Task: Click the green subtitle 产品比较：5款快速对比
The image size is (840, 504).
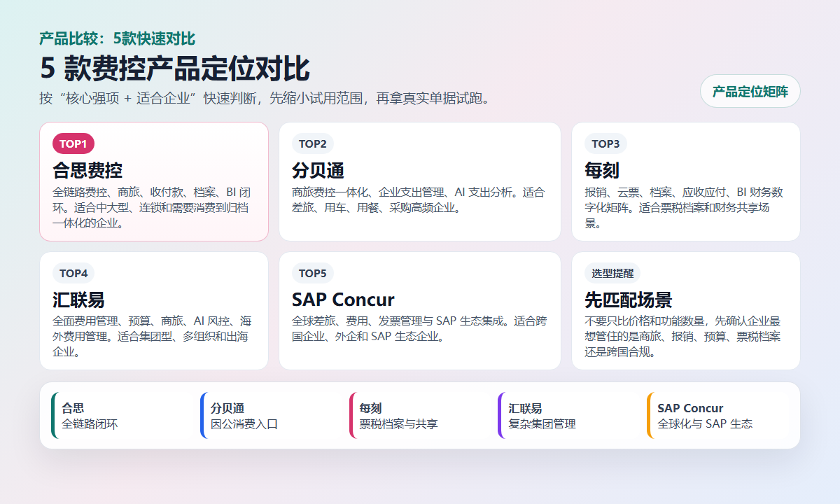Action: 117,38
